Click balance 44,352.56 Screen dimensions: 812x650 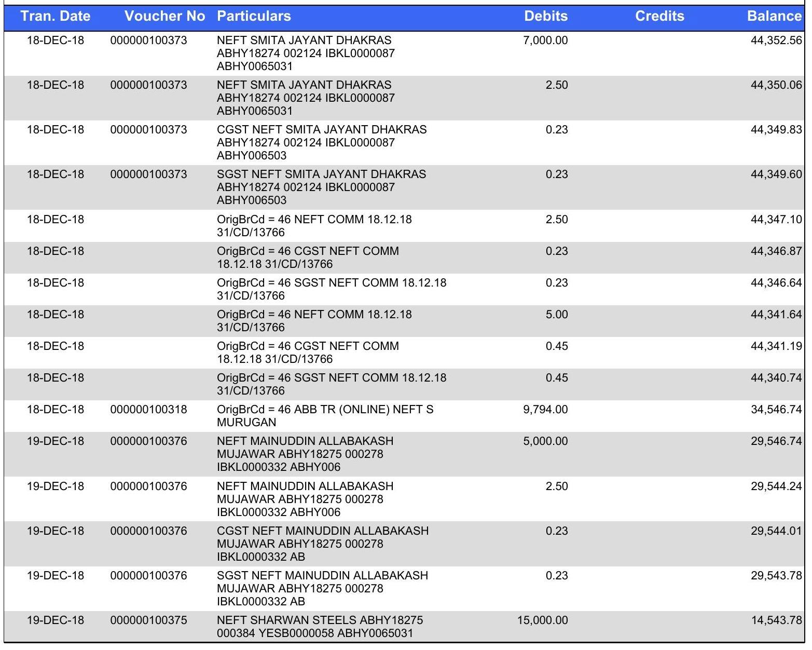(776, 40)
